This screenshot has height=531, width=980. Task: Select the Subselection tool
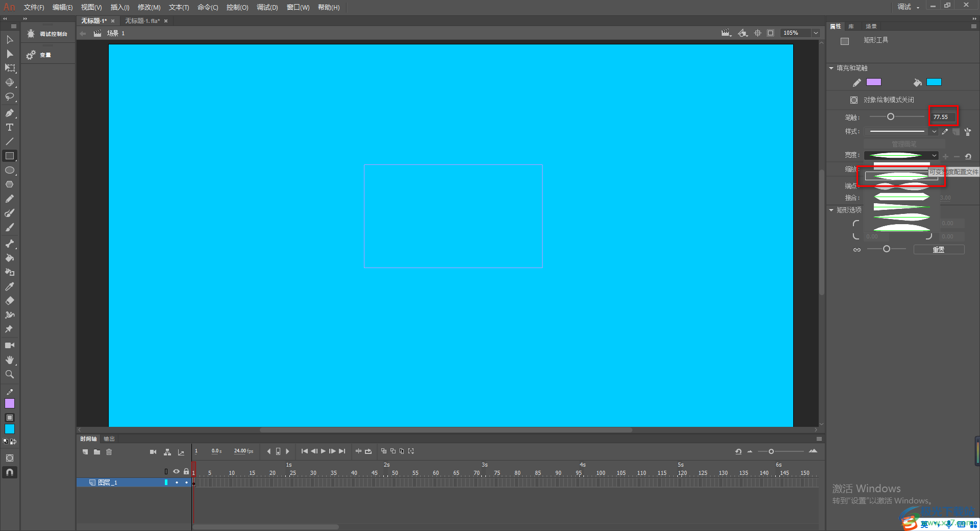click(x=10, y=54)
